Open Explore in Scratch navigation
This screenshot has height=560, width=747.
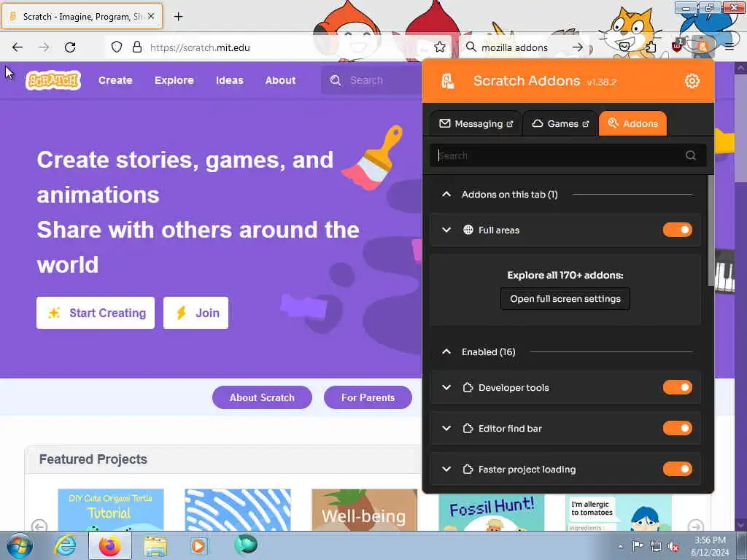point(174,80)
